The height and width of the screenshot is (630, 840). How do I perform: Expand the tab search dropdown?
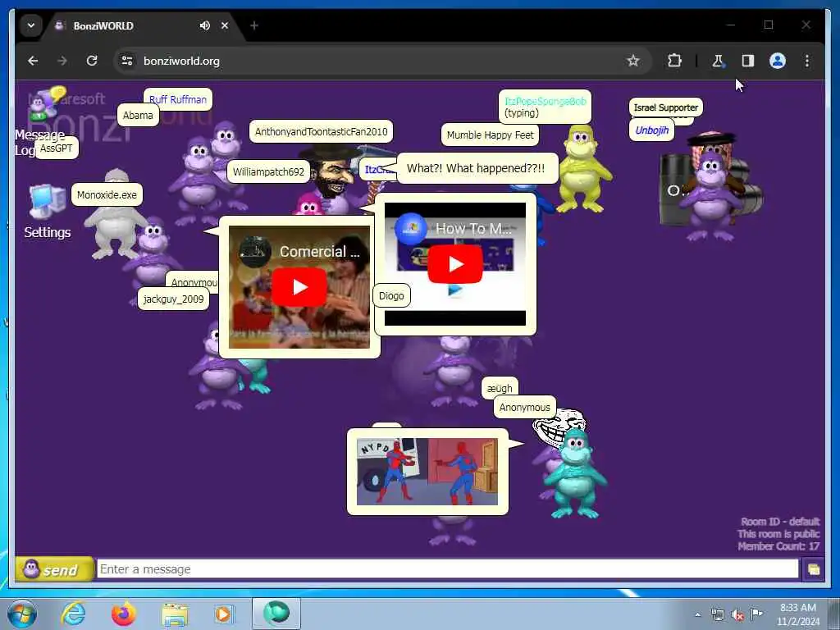(x=31, y=25)
